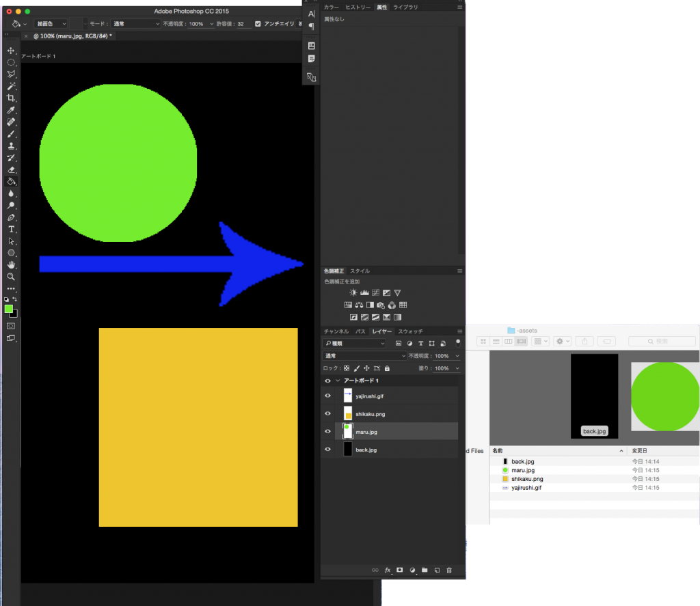Select the shikaku.png layer thumbnail
This screenshot has width=700, height=606.
[x=348, y=413]
